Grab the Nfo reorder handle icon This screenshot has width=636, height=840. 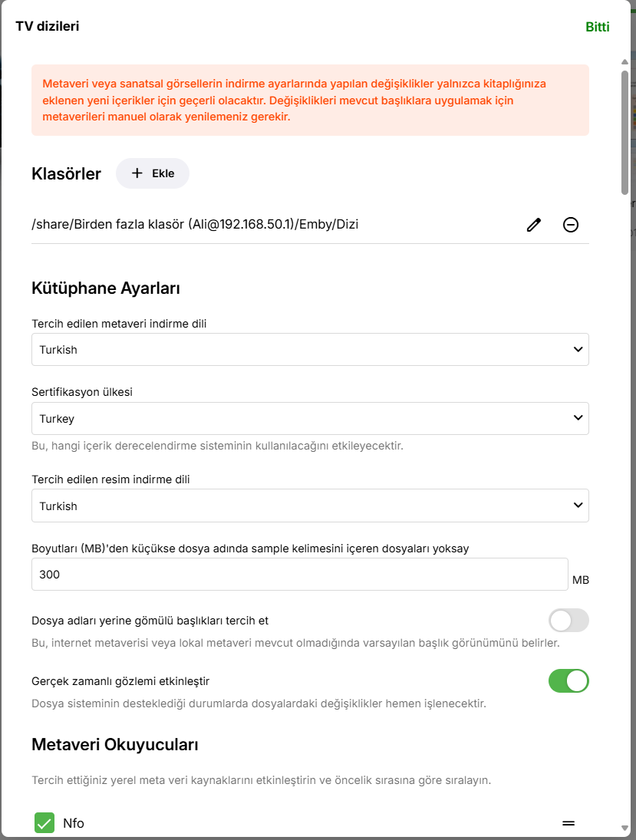[x=568, y=823]
